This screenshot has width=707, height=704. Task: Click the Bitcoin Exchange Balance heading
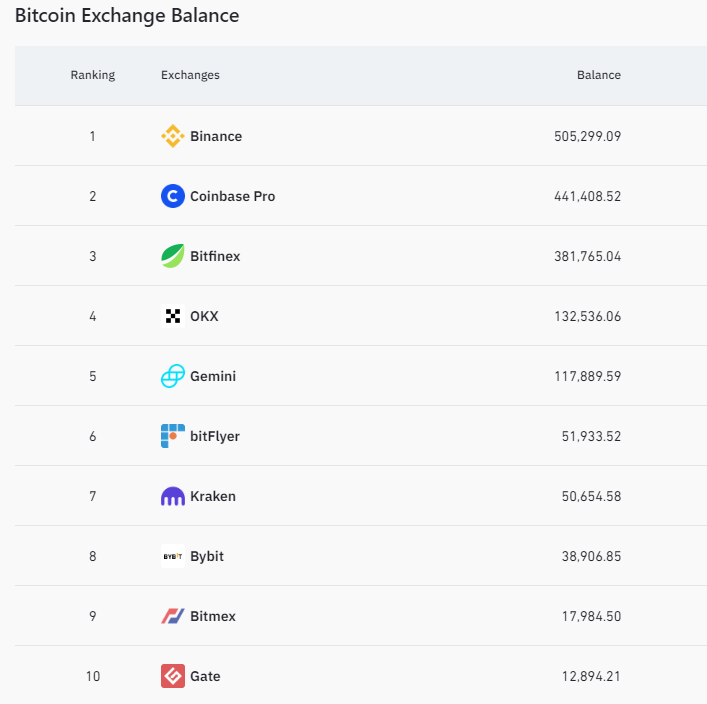127,16
